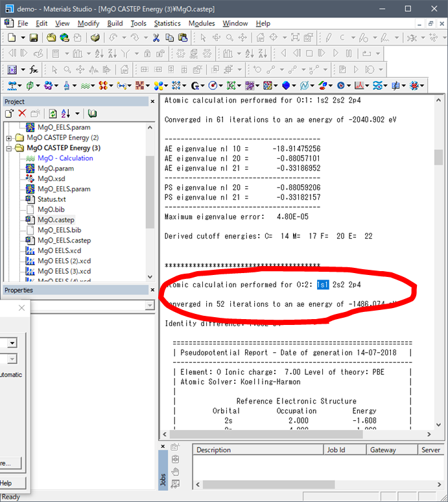
Task: Click the Paste clipboard icon
Action: [x=183, y=38]
